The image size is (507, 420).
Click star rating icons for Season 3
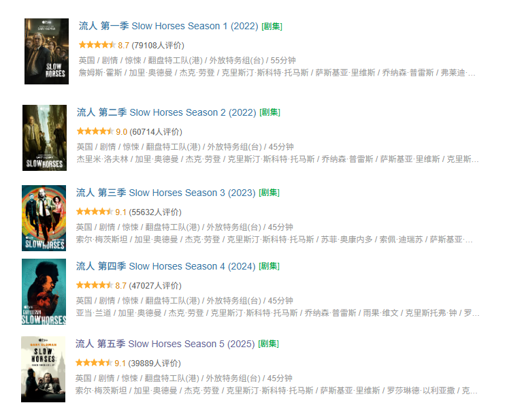coord(95,212)
